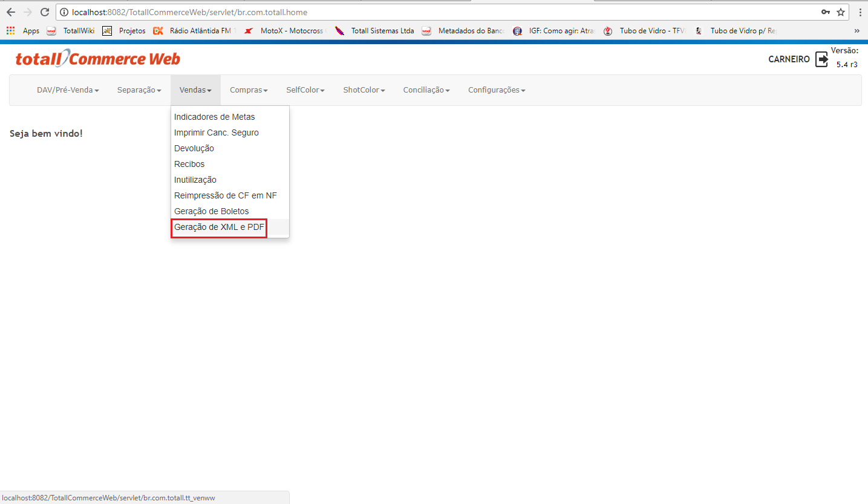Image resolution: width=868 pixels, height=504 pixels.
Task: Show hidden bookmarks with the overflow chevron
Action: coord(857,31)
